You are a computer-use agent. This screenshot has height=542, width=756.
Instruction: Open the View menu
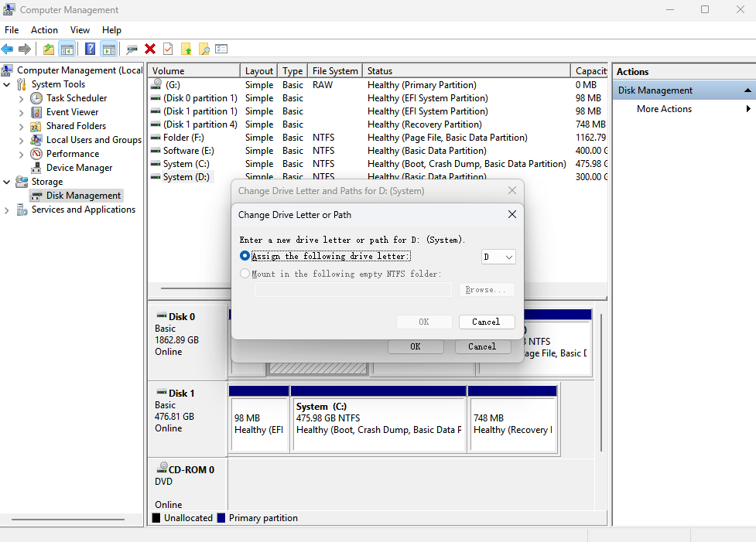pos(80,30)
